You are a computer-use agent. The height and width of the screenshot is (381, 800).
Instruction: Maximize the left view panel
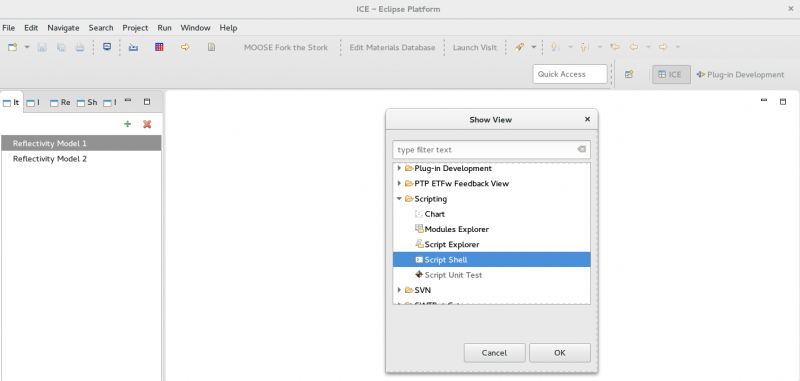147,101
